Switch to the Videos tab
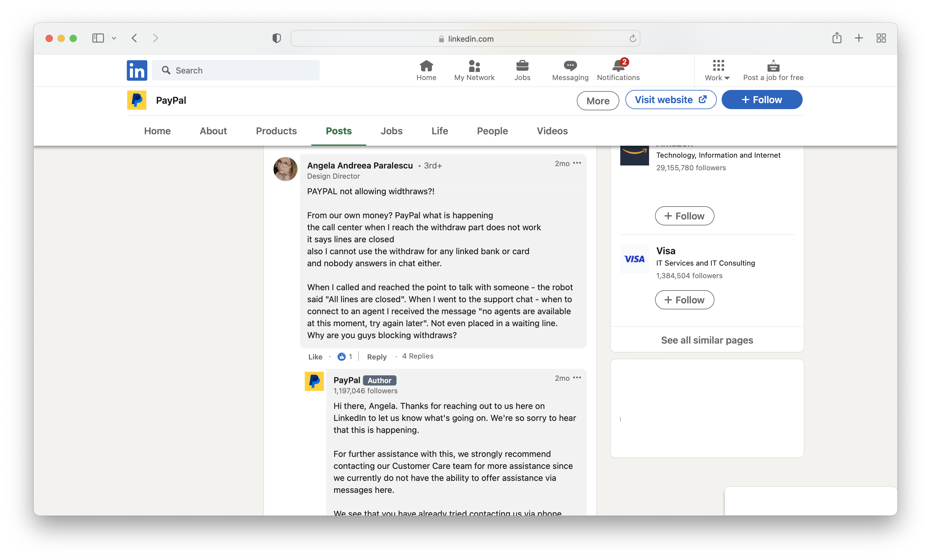Screen dimensions: 931x560 click(x=552, y=131)
